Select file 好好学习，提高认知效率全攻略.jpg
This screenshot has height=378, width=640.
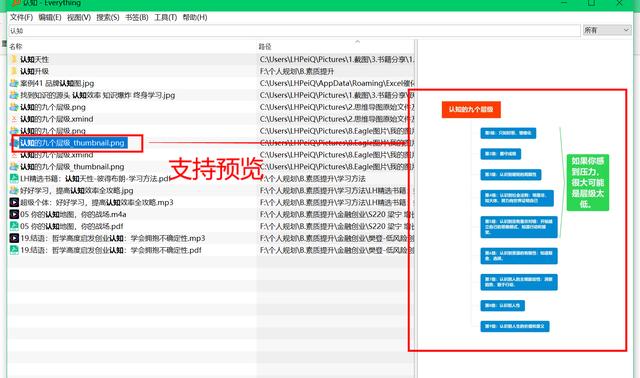tap(77, 190)
